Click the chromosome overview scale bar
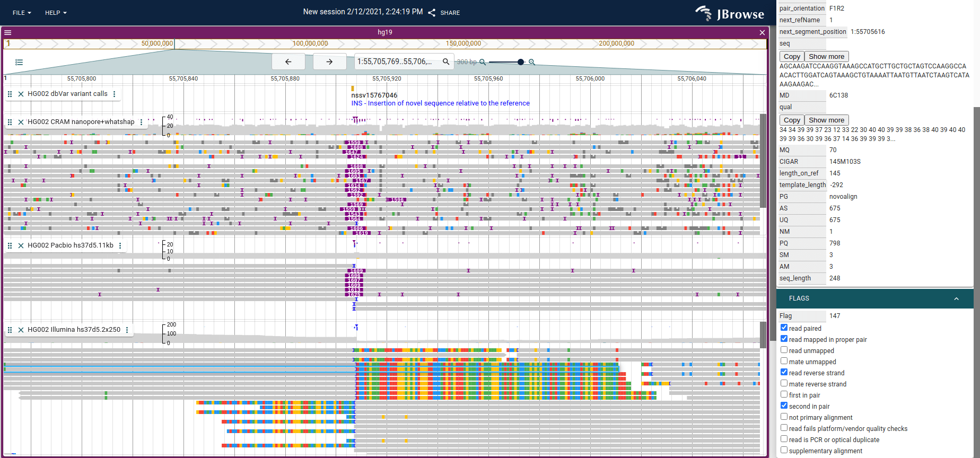The width and height of the screenshot is (980, 458). (385, 43)
